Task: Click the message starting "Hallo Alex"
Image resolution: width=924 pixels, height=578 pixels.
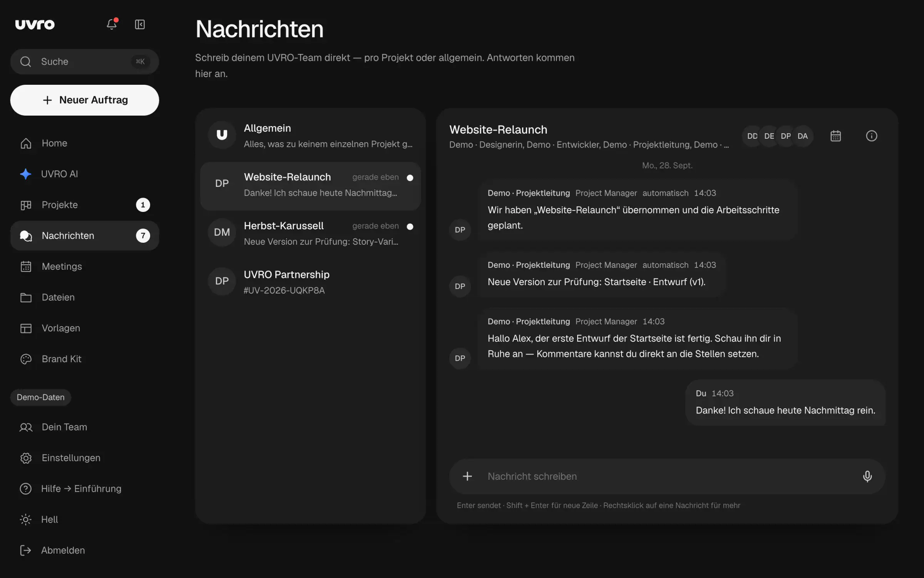Action: [x=637, y=339]
